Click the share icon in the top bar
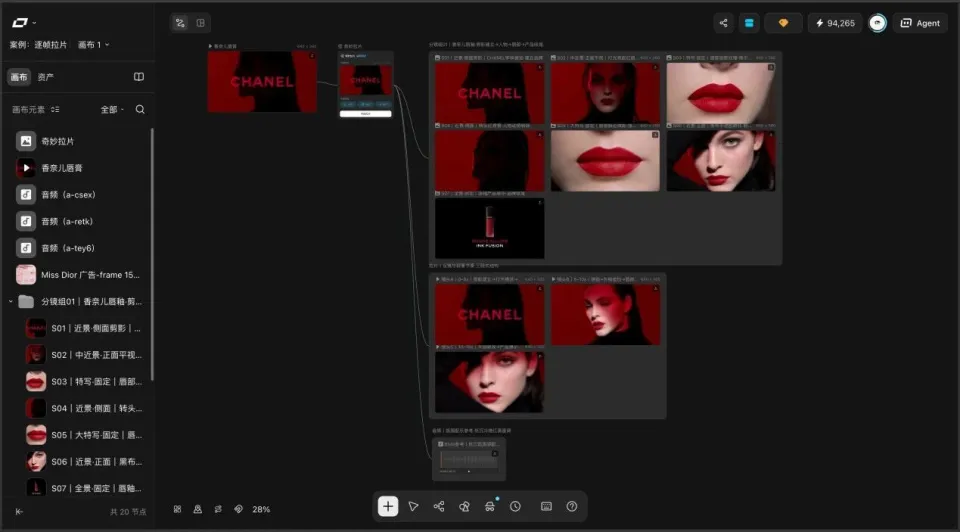 coord(724,23)
